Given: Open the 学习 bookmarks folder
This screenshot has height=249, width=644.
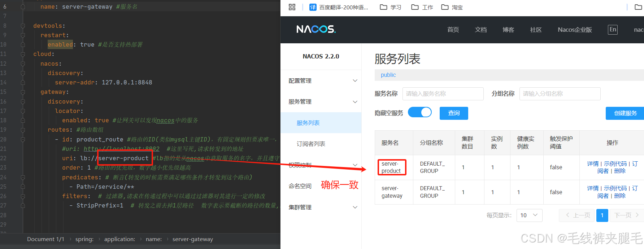Looking at the screenshot, I should pyautogui.click(x=391, y=7).
